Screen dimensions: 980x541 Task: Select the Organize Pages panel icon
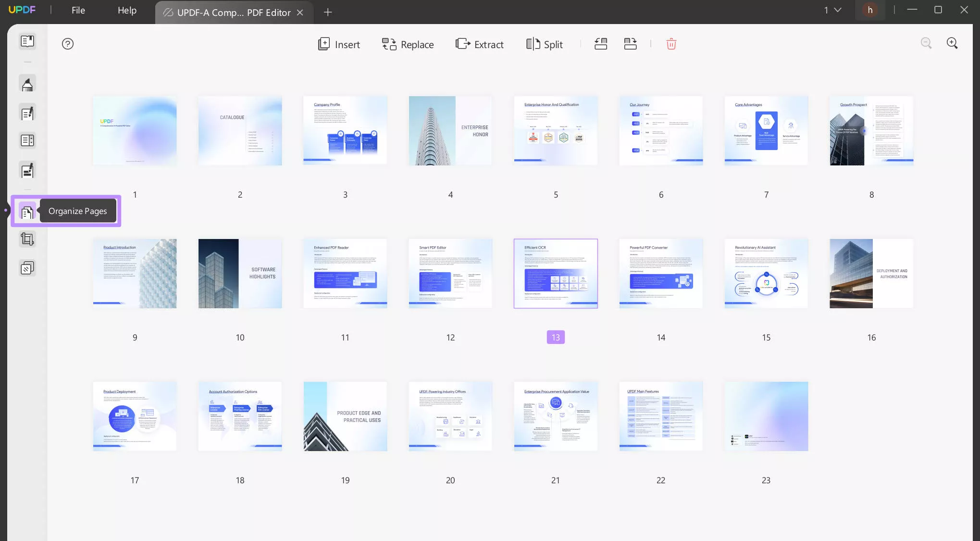click(26, 211)
